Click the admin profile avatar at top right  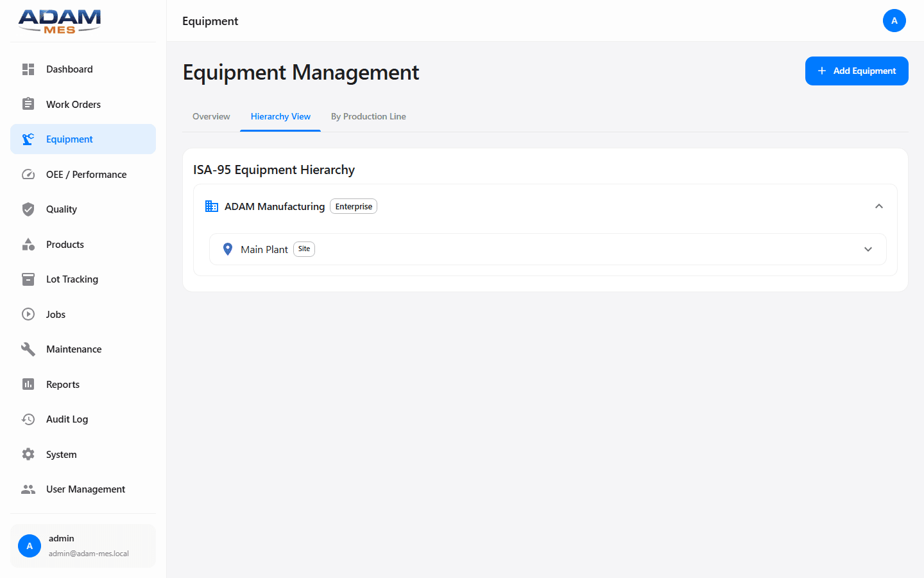click(894, 21)
